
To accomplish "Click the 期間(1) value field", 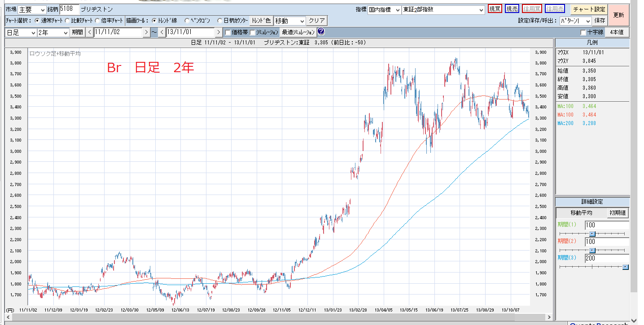I will [x=607, y=225].
